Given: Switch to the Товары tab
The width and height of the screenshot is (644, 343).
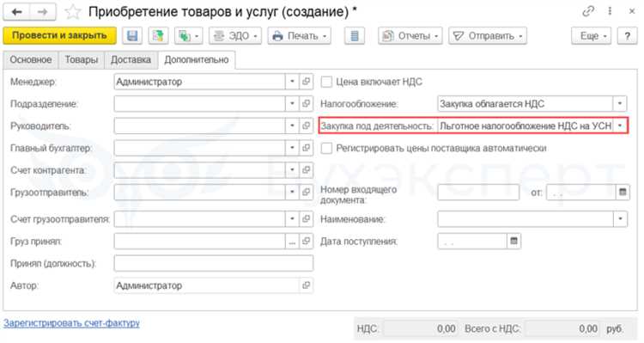Looking at the screenshot, I should coord(82,60).
